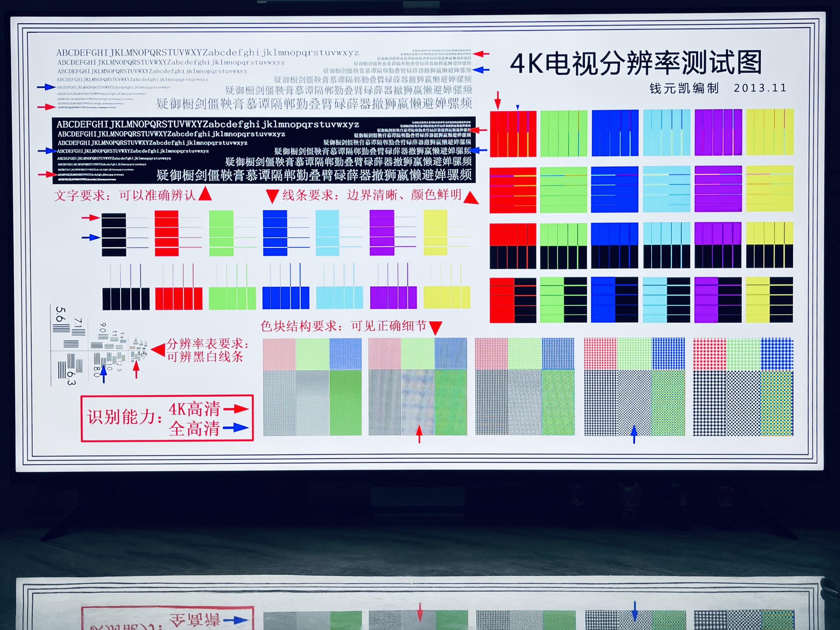Click the purple-over-black swatch with vertical lines

pos(718,245)
